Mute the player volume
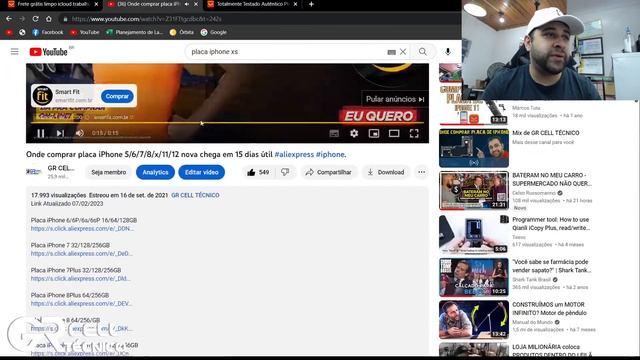The height and width of the screenshot is (360, 640). click(x=80, y=133)
